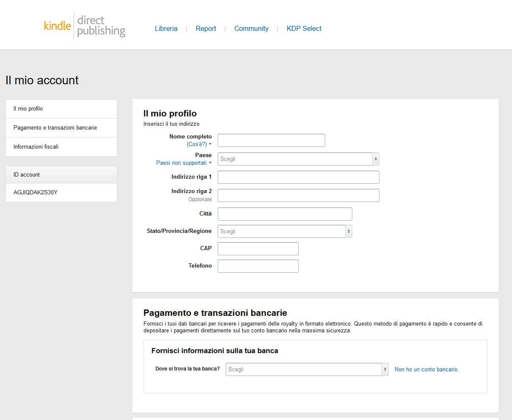Open the Community section
The image size is (512, 420).
(251, 28)
